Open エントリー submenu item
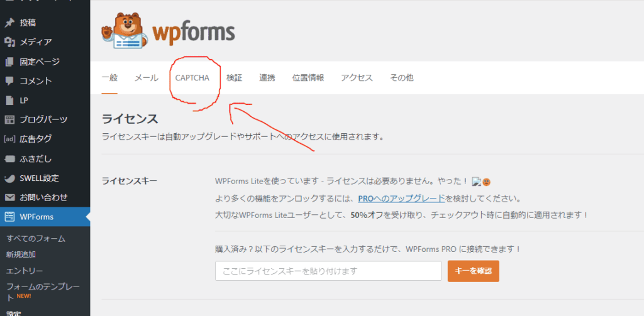The height and width of the screenshot is (316, 644). (25, 271)
